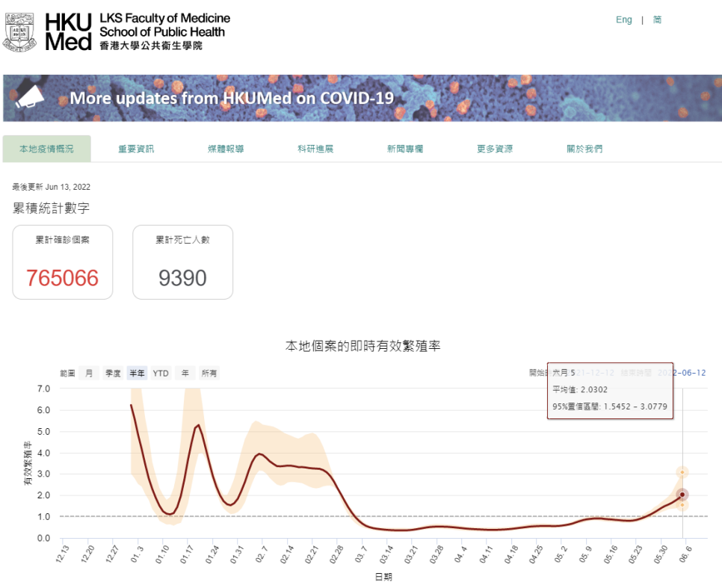Click the tooltip 平均值: 2.0302 line

coord(580,389)
